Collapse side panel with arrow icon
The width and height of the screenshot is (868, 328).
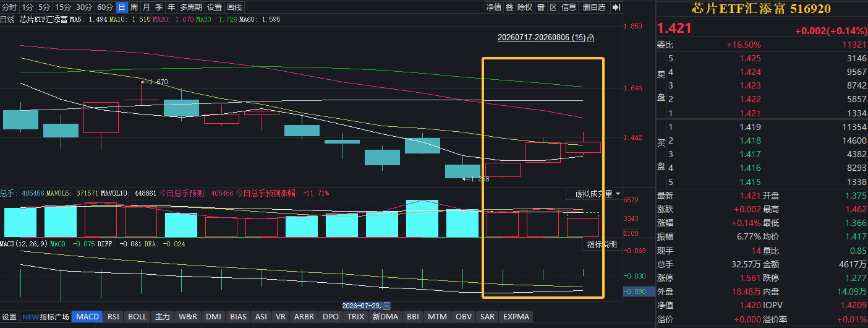[616, 7]
